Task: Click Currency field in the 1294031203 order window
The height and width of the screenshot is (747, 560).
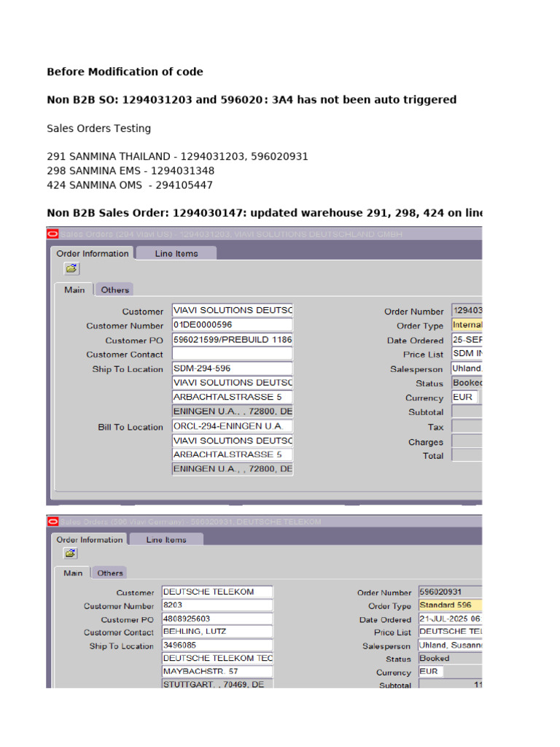Action: tap(464, 397)
